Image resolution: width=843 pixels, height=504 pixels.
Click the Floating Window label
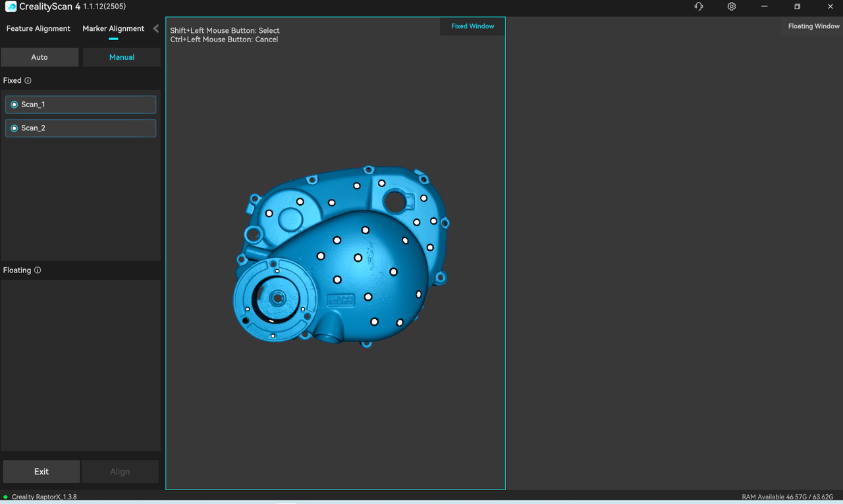pos(813,26)
